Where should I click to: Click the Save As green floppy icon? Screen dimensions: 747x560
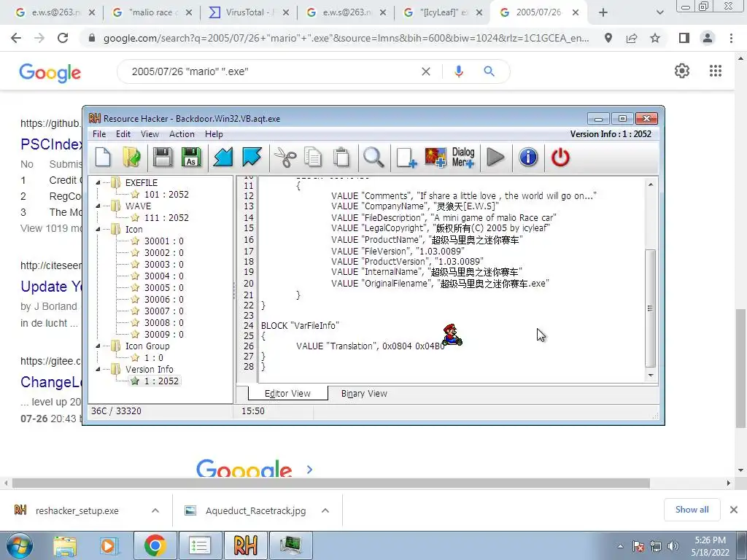[191, 157]
